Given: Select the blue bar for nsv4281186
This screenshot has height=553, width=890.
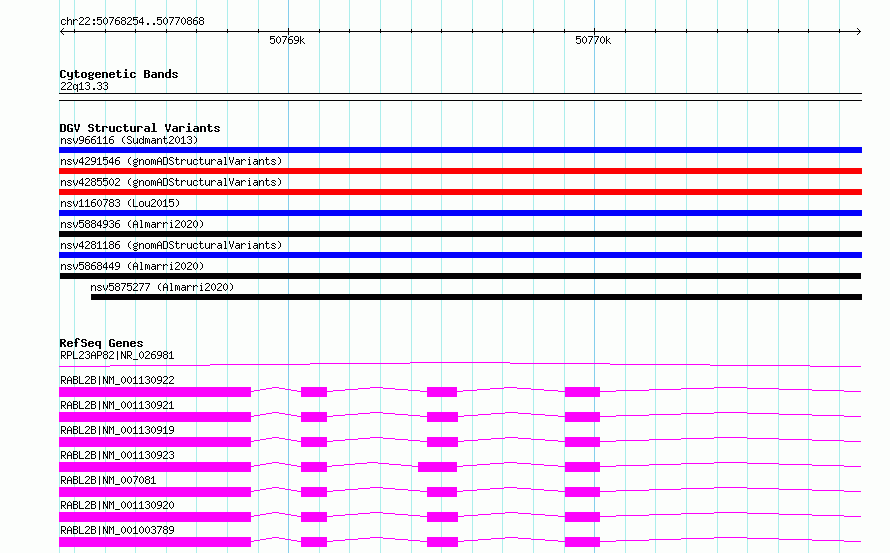Looking at the screenshot, I should point(460,255).
